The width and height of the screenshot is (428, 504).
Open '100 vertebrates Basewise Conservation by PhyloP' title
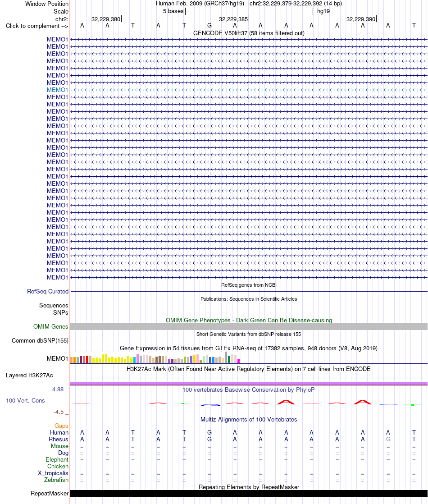pyautogui.click(x=249, y=389)
